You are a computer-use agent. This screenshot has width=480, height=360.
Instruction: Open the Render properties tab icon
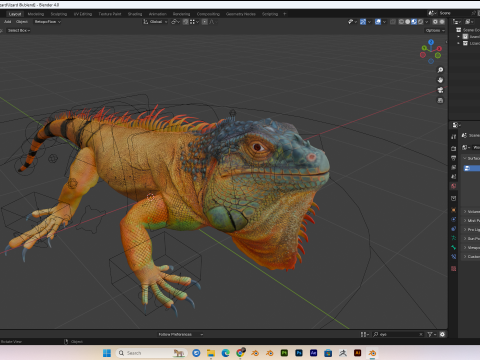(x=454, y=148)
